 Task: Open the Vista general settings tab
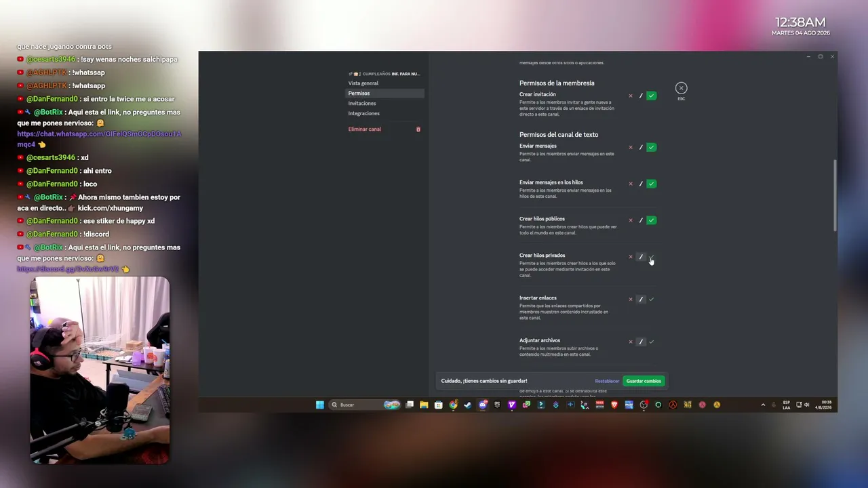coord(385,83)
